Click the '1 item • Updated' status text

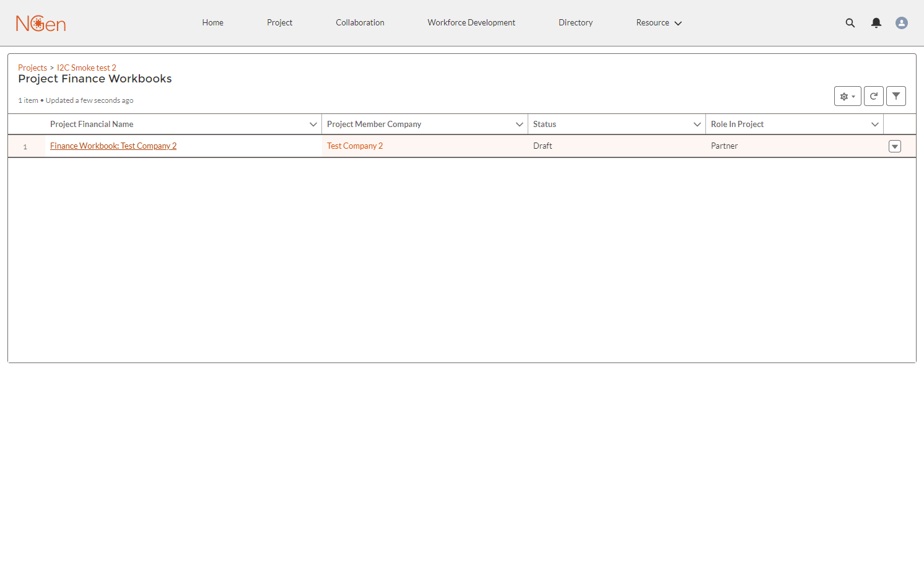point(76,100)
